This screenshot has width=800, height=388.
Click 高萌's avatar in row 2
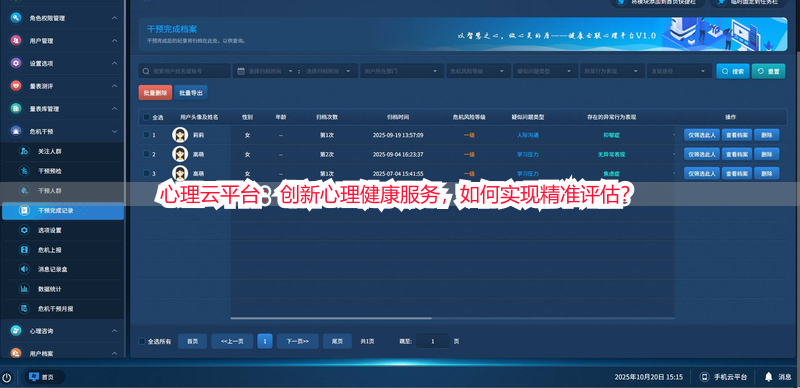point(180,154)
